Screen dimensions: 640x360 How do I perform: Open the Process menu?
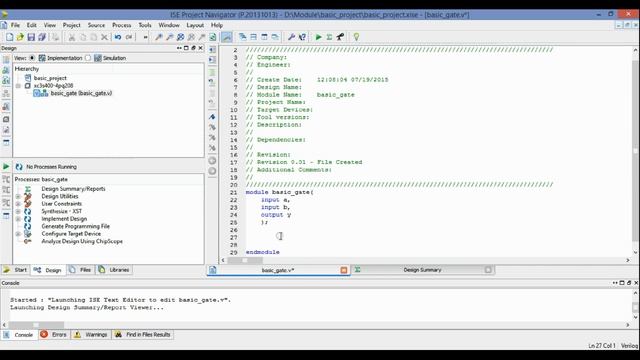122,25
